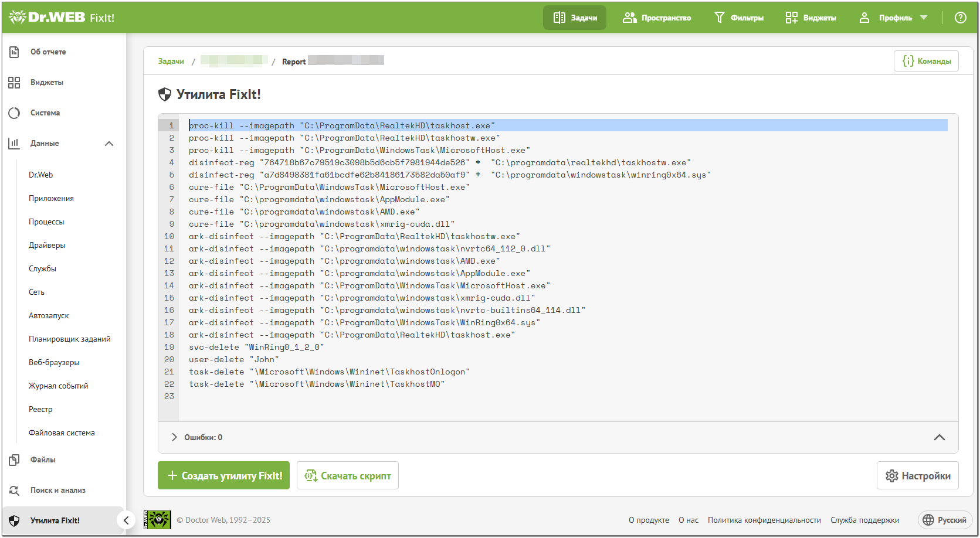Collapse the errors panel with up chevron
Viewport: 980px width, 538px height.
click(x=940, y=437)
